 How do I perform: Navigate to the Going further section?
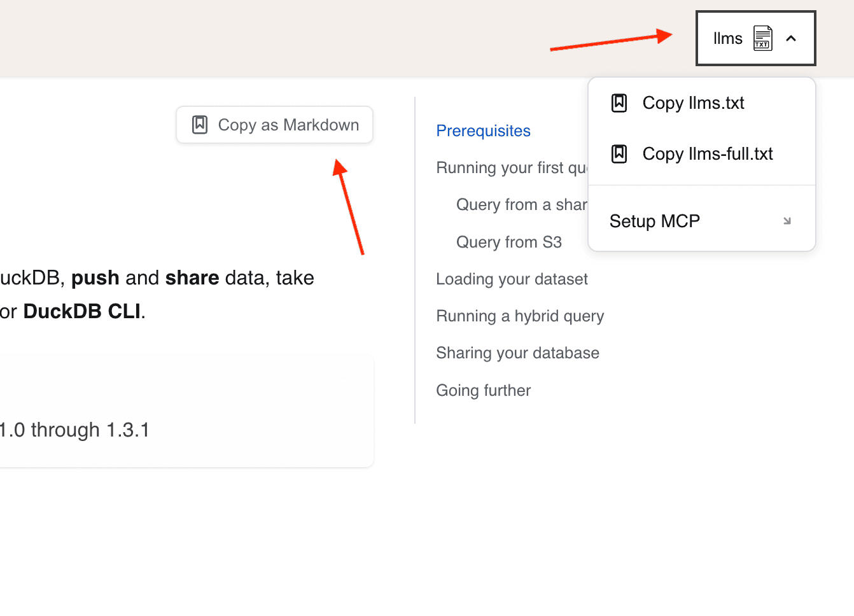483,390
